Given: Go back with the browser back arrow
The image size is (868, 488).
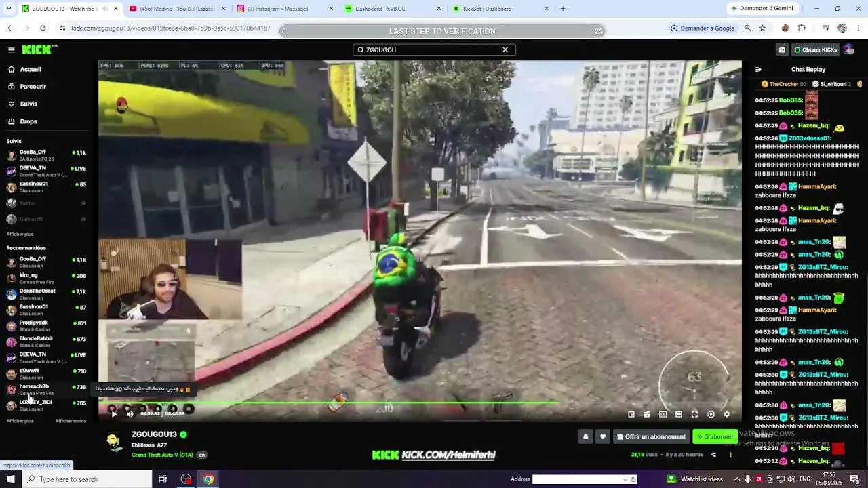Looking at the screenshot, I should 10,28.
